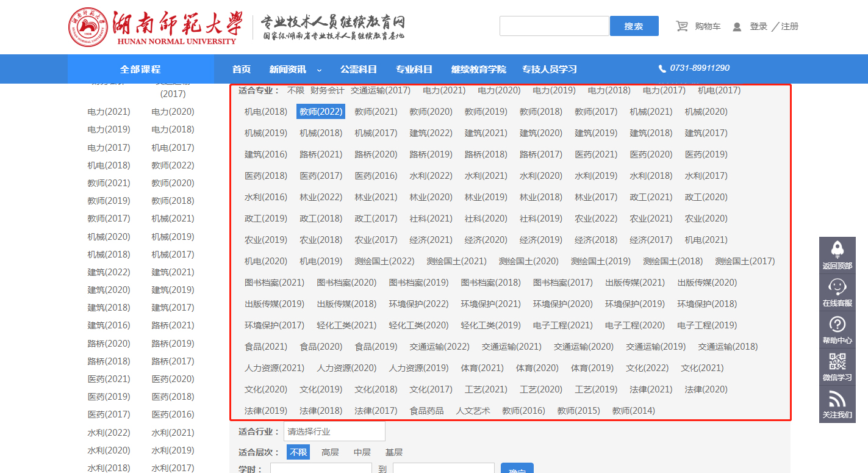868x473 pixels.
Task: Click the follow us RSS icon
Action: click(838, 399)
